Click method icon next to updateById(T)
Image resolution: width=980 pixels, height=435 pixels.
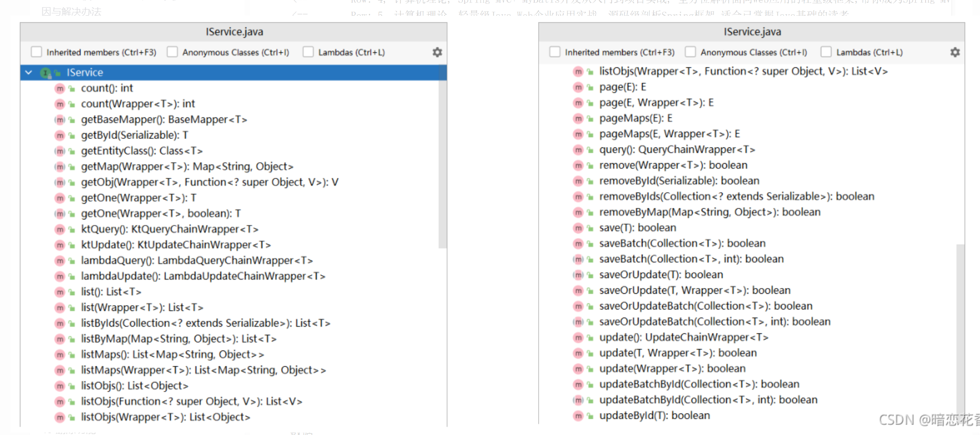(x=578, y=416)
